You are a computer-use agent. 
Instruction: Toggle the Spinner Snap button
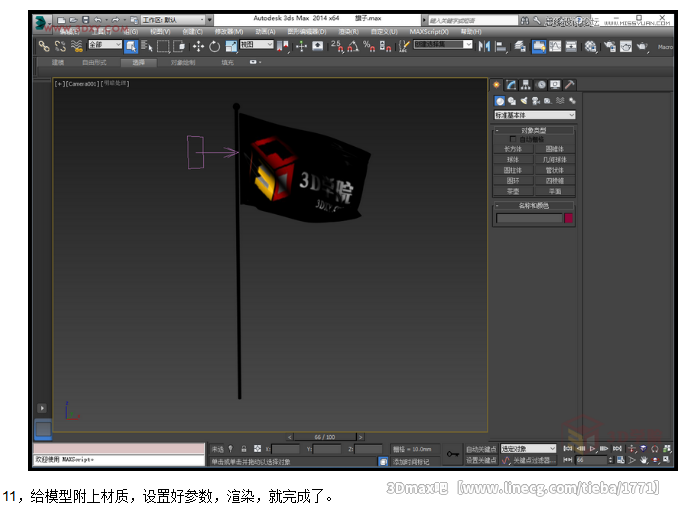[385, 46]
